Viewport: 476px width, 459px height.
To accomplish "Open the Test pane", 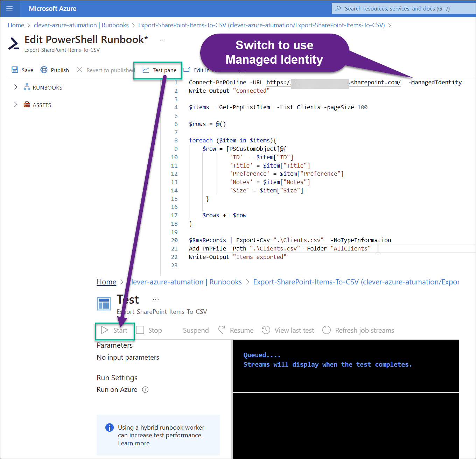I will tap(160, 70).
